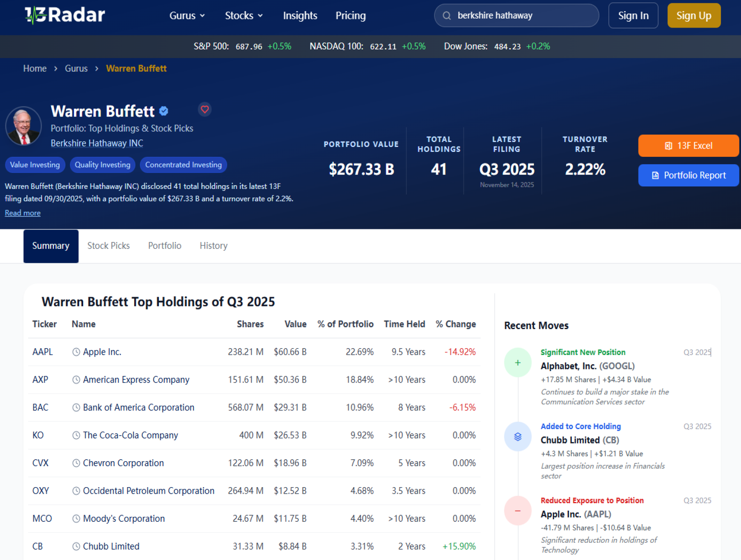Open the Portfolio Report
The image size is (741, 560).
click(688, 175)
